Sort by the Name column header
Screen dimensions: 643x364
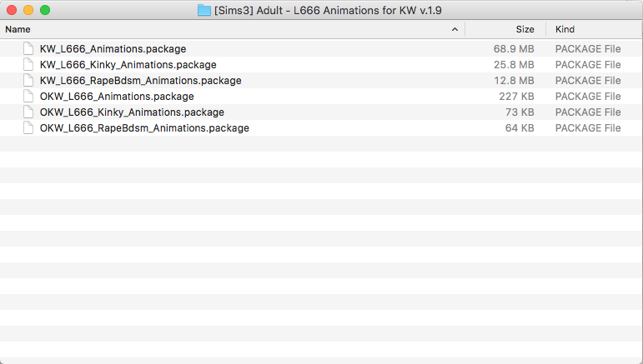18,29
